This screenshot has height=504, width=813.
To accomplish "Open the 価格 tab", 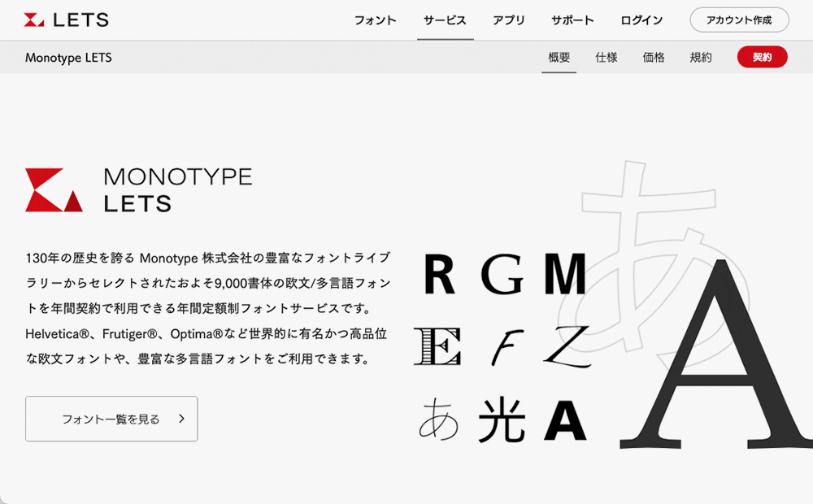I will click(653, 57).
